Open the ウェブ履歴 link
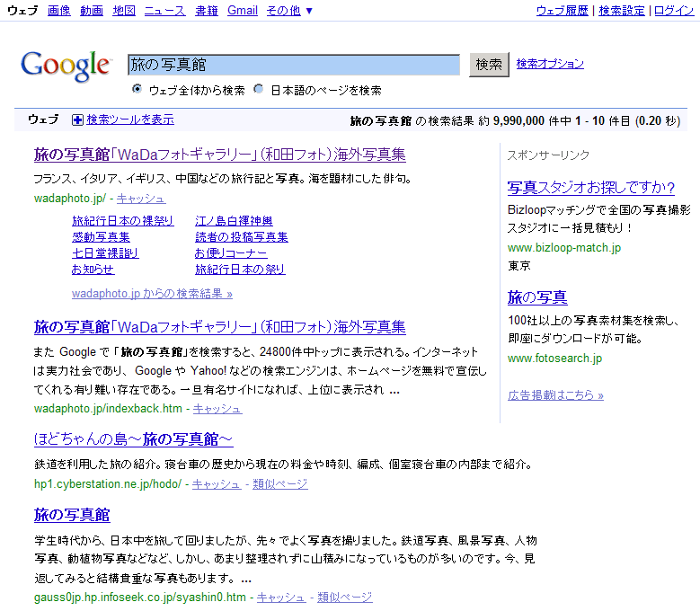This screenshot has height=611, width=700. (x=562, y=10)
